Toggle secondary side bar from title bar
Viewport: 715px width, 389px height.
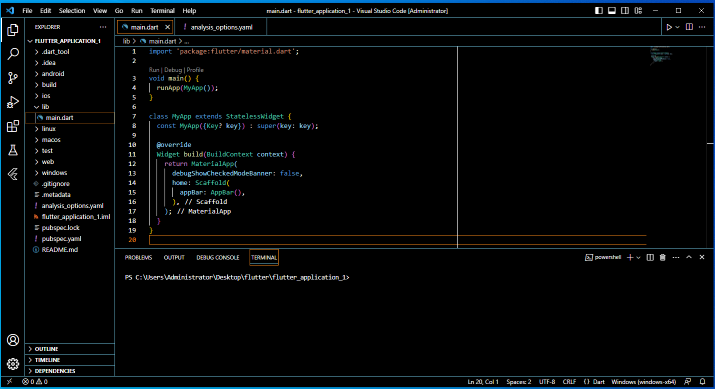[x=625, y=10]
